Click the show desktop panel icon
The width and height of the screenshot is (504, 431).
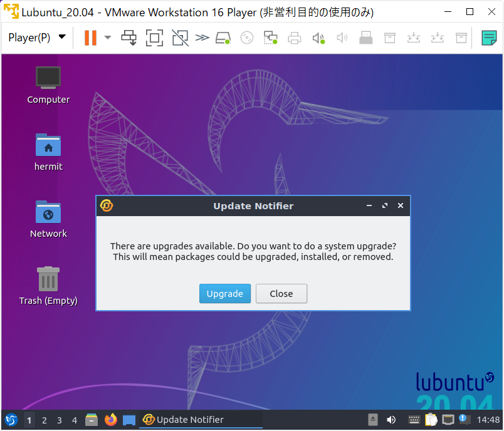(x=129, y=420)
